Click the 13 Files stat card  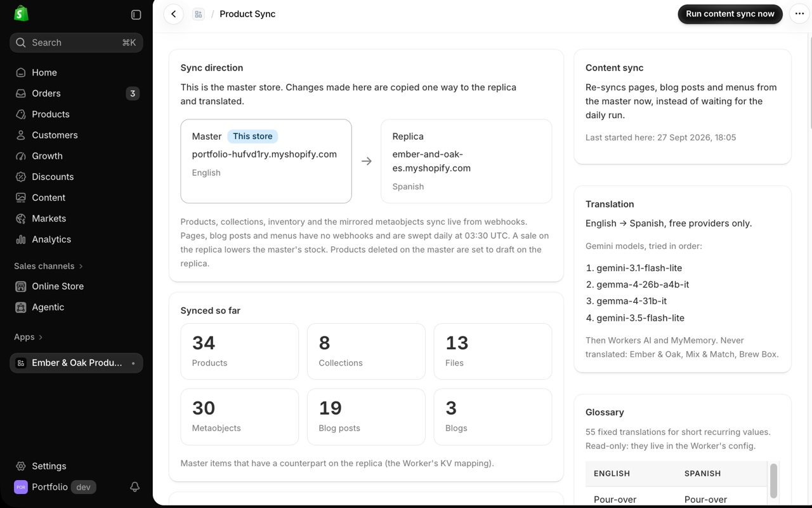coord(493,352)
